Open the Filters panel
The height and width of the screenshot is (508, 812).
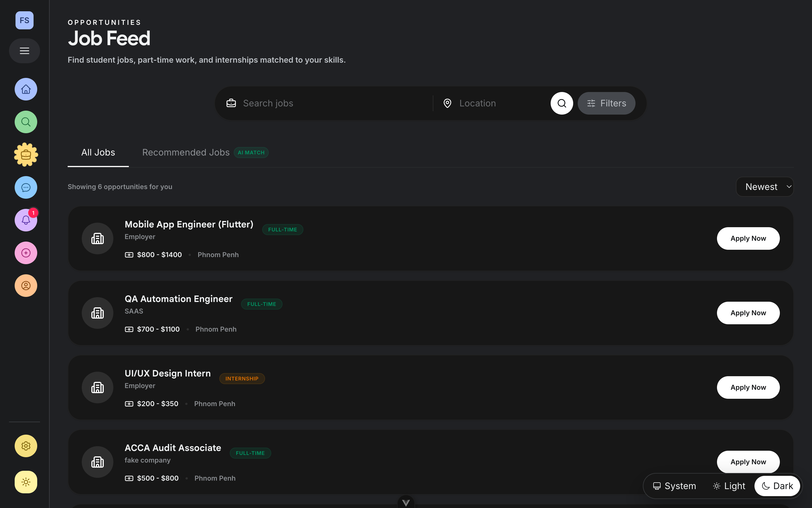(x=606, y=103)
